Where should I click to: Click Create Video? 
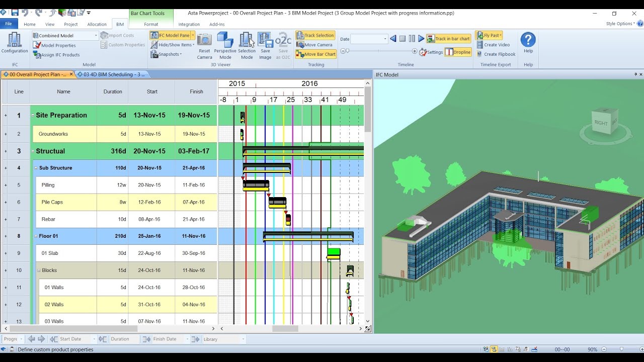pyautogui.click(x=493, y=45)
